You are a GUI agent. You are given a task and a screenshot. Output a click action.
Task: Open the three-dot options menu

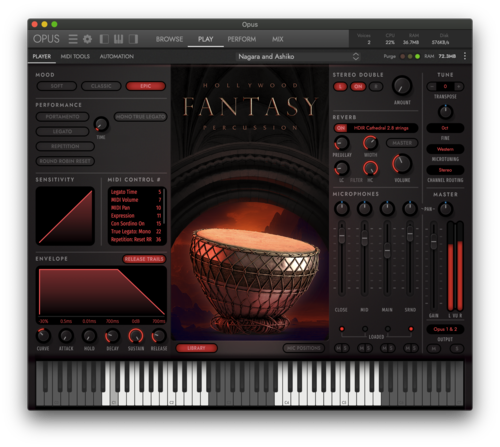[465, 56]
